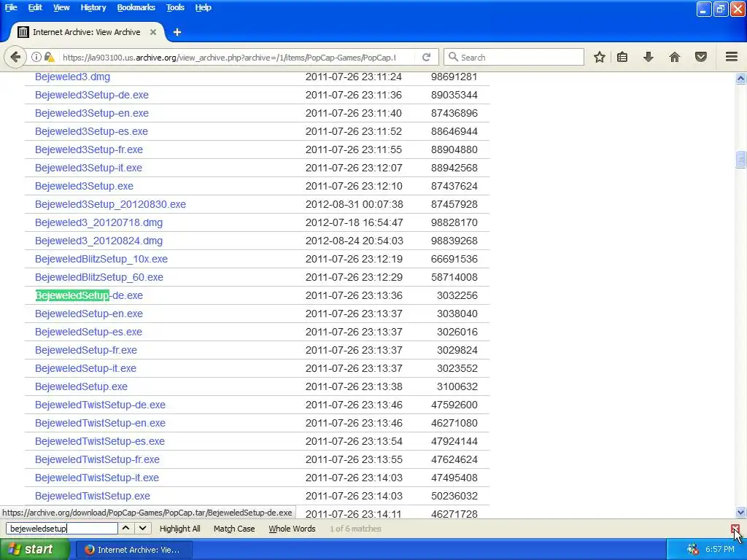
Task: Jump to next find match arrow
Action: [142, 528]
